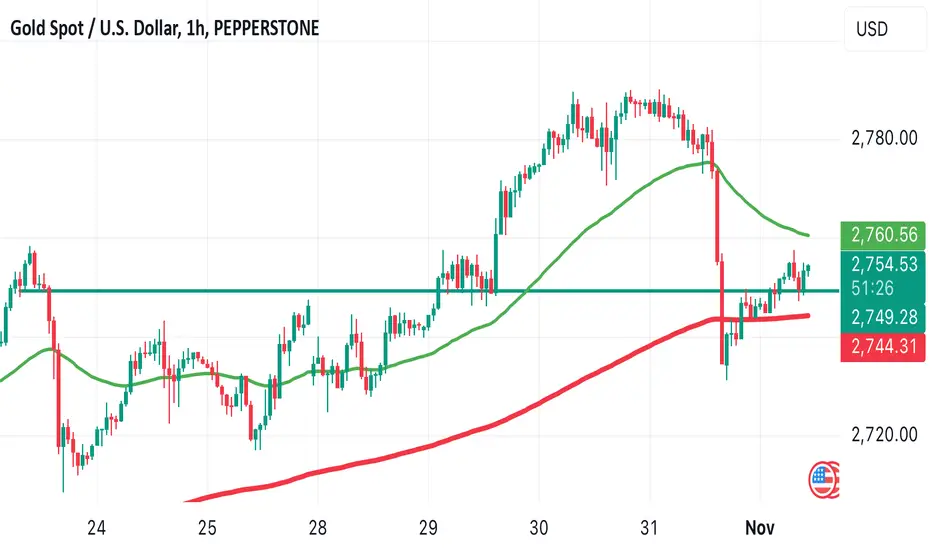The width and height of the screenshot is (932, 550).
Task: Click the Gold Spot / U.S. Dollar title
Action: [165, 28]
